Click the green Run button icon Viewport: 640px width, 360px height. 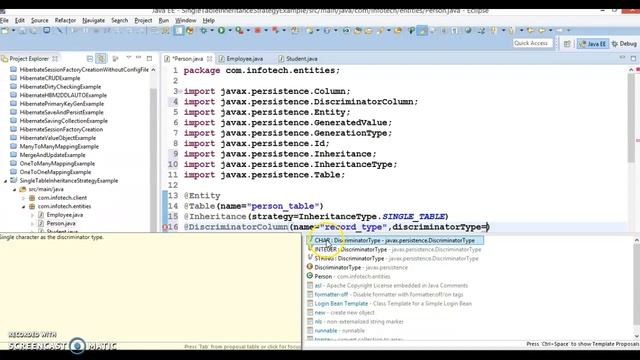click(221, 31)
